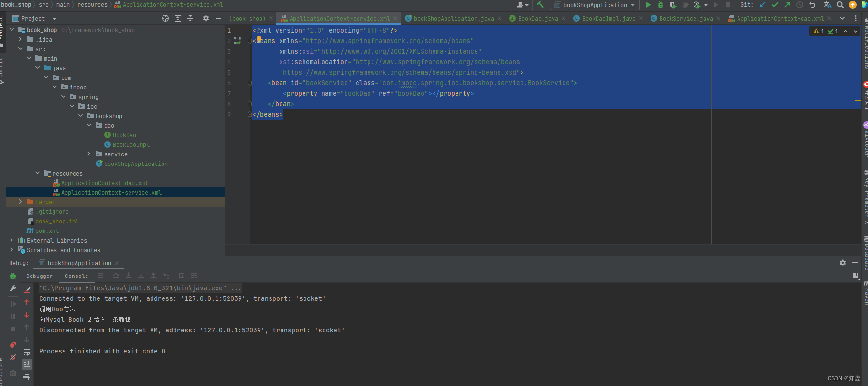View breakpoints red circles icon
The width and height of the screenshot is (868, 386).
pyautogui.click(x=13, y=345)
